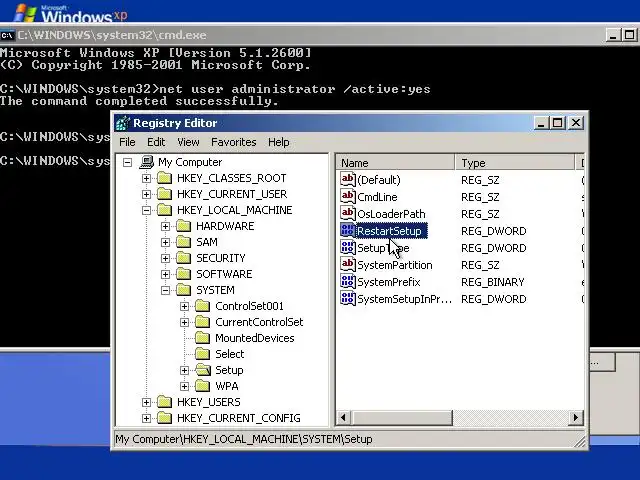Viewport: 640px width, 480px height.
Task: Expand the Setup key
Action: tap(184, 370)
